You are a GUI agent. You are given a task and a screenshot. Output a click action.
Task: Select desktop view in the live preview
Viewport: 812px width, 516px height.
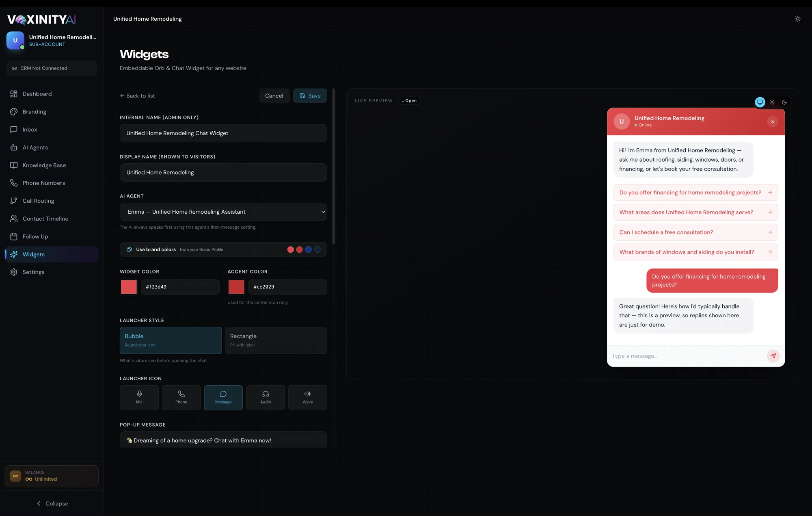point(760,102)
